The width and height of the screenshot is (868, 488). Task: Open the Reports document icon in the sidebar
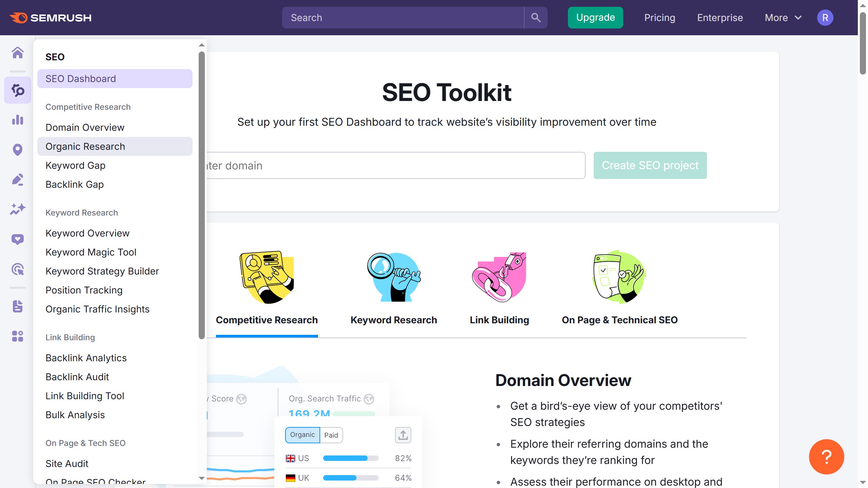(18, 306)
